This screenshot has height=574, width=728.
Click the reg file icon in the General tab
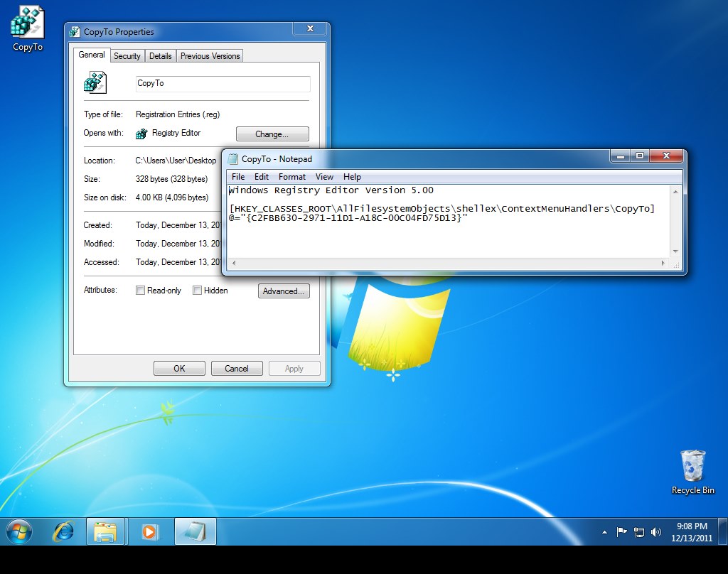pyautogui.click(x=95, y=82)
